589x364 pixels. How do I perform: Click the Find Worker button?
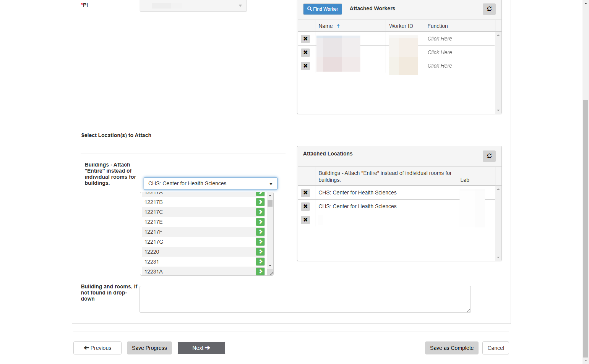323,9
